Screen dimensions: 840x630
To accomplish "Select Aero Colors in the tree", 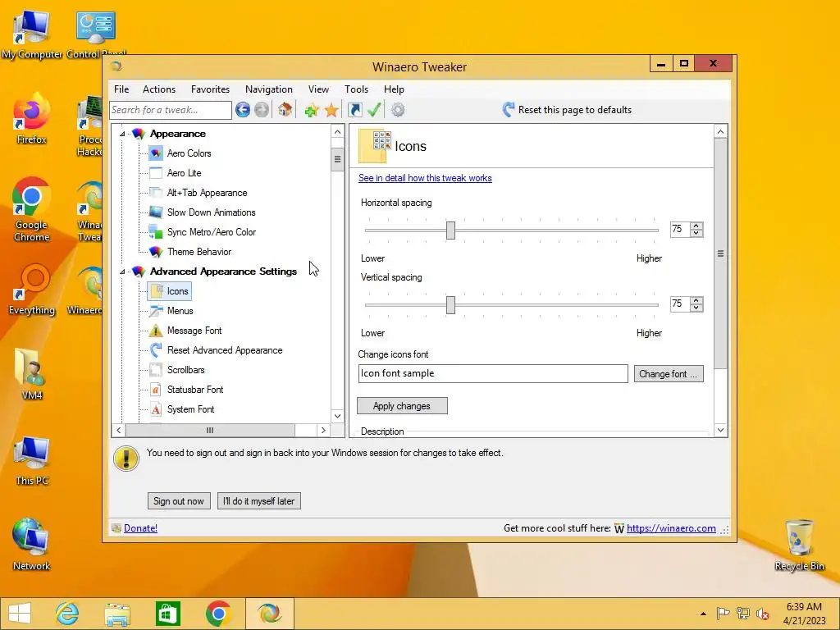I will click(189, 153).
